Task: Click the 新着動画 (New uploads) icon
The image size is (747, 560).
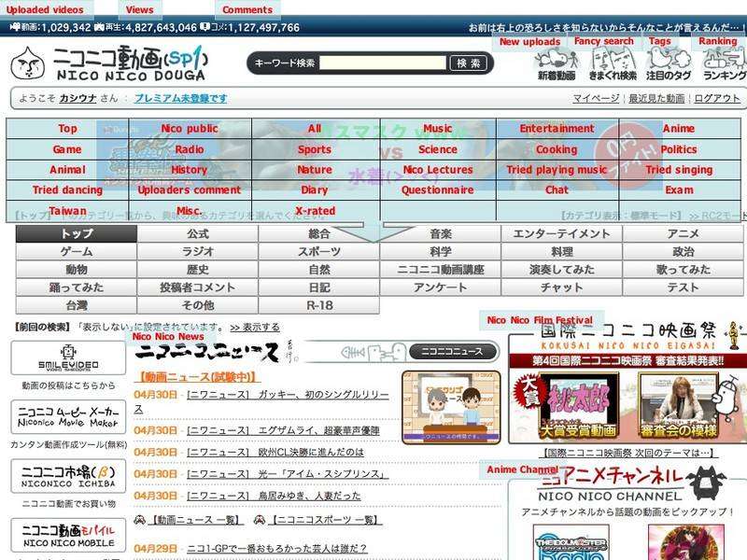Action: 555,64
